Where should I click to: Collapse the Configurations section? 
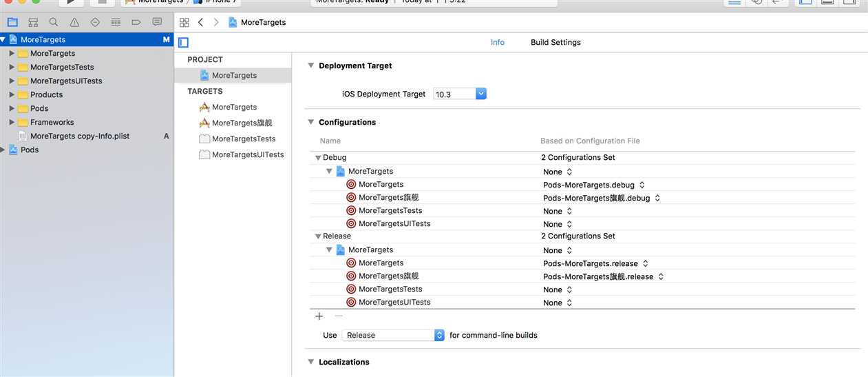[x=311, y=122]
